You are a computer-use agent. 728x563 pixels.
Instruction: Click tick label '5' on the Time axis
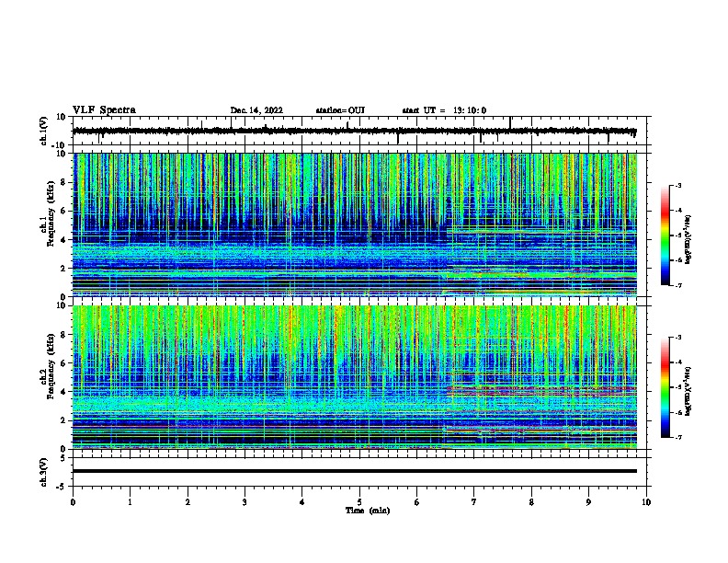[359, 502]
